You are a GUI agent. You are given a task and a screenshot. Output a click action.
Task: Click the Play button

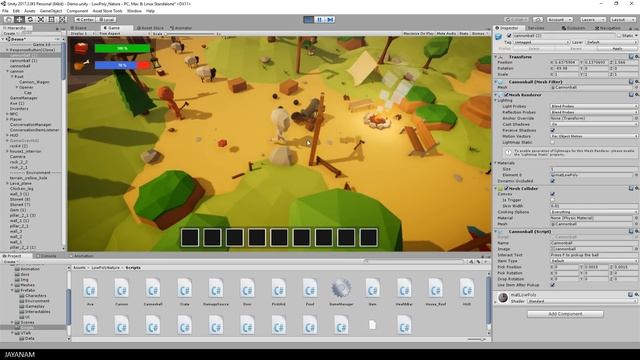pos(309,19)
